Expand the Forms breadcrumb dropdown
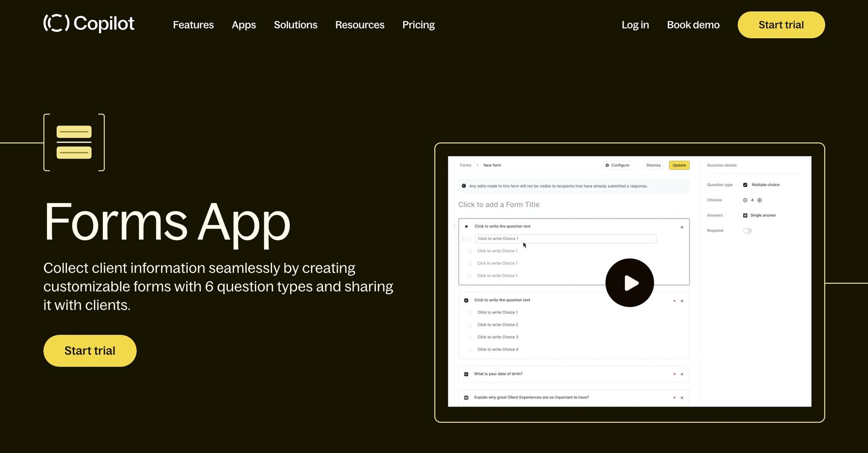Viewport: 868px width, 453px height. coord(465,165)
